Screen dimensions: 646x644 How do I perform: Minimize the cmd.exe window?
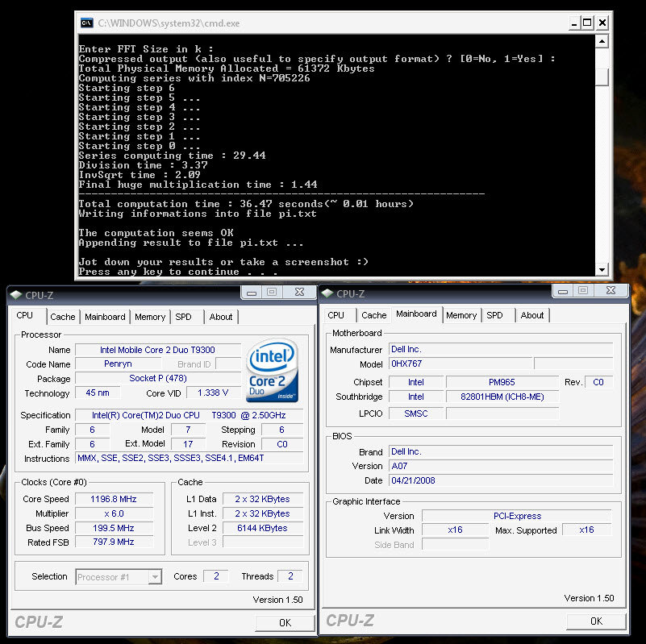pos(575,23)
